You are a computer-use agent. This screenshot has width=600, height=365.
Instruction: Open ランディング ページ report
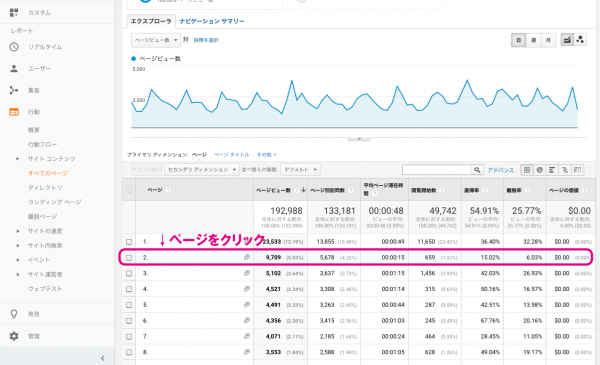(54, 202)
